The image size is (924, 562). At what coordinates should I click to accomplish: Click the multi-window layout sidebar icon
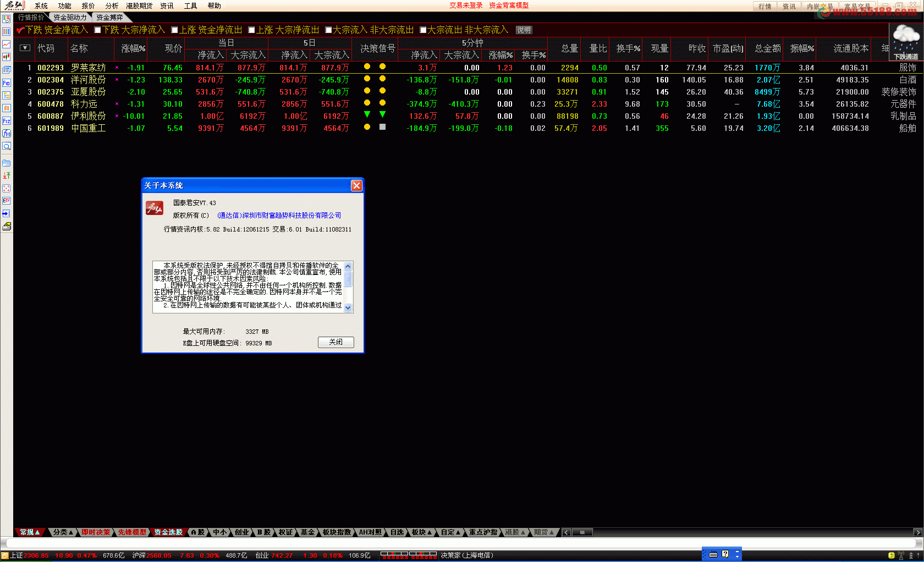tap(7, 70)
